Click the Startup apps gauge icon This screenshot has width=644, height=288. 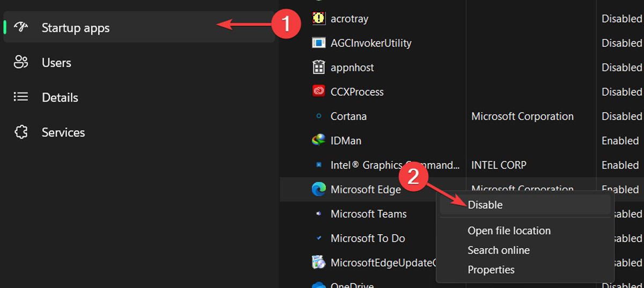click(21, 27)
